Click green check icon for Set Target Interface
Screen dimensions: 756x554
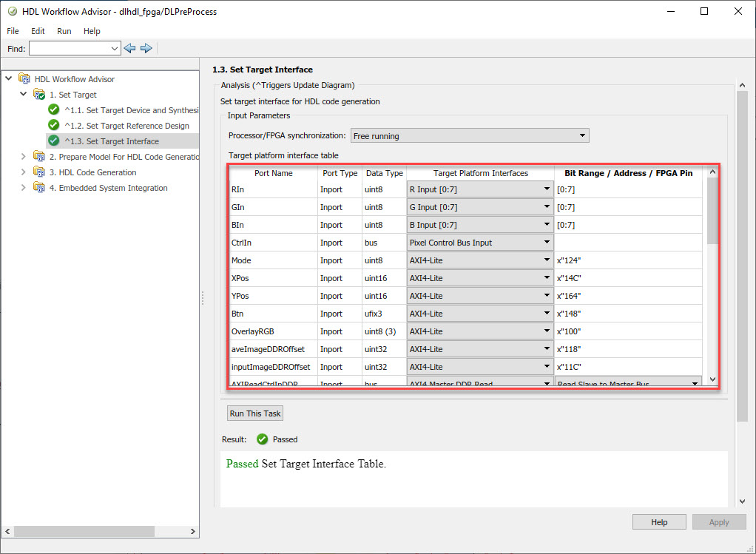pos(53,141)
